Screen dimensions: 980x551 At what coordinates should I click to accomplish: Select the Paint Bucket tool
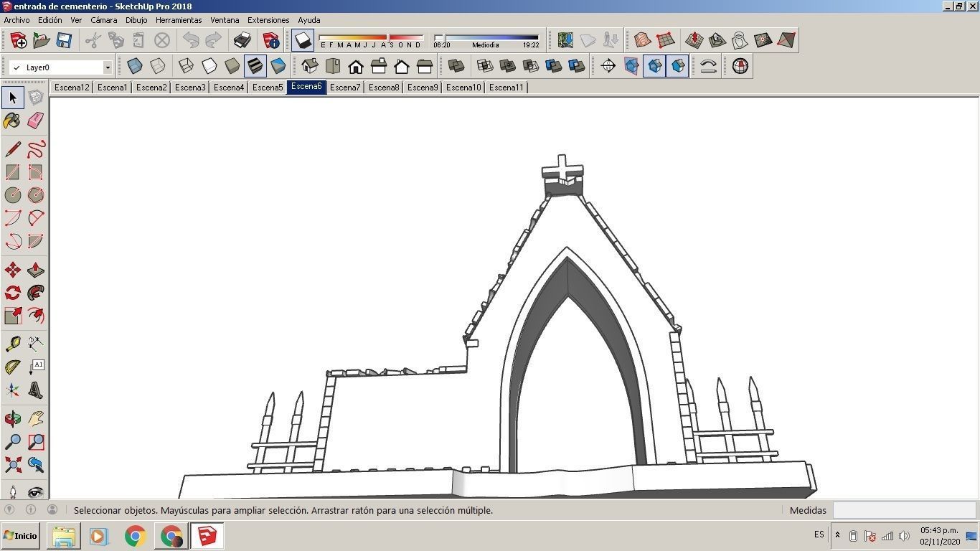coord(13,120)
